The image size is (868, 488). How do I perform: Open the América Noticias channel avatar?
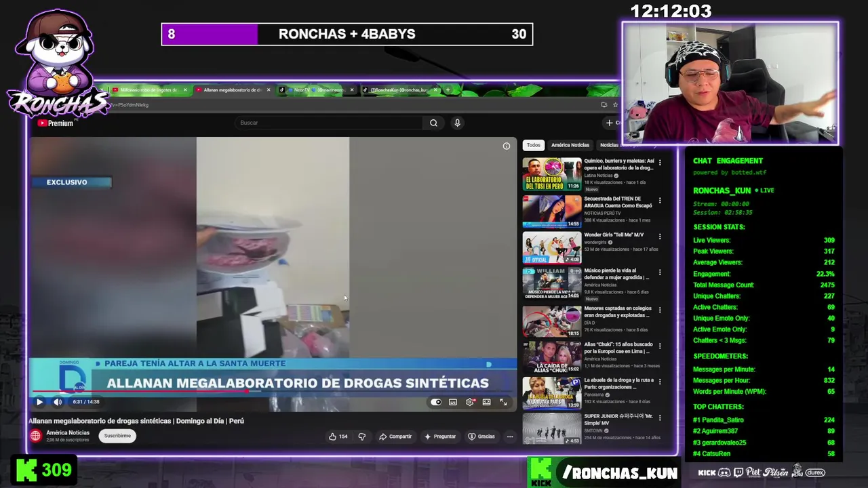point(36,436)
